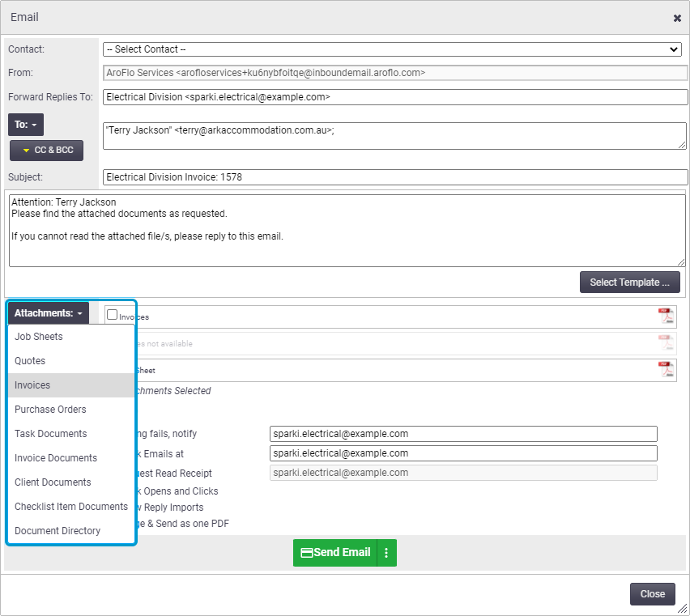Click the Read Receipt email address field

(463, 473)
